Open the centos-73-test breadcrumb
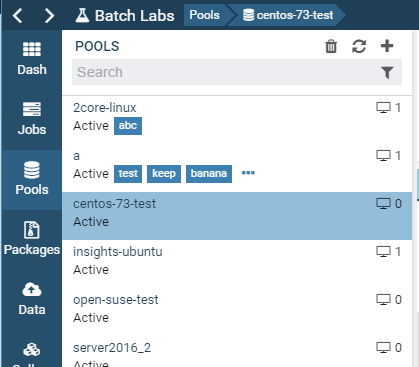 [x=288, y=15]
